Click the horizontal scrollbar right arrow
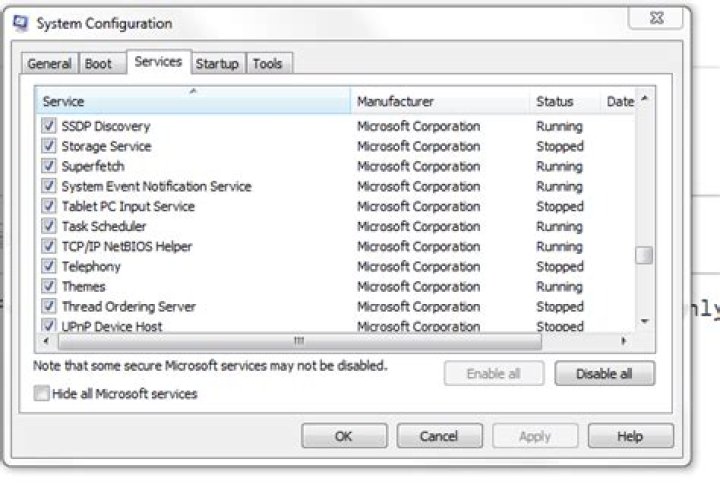 [x=624, y=341]
